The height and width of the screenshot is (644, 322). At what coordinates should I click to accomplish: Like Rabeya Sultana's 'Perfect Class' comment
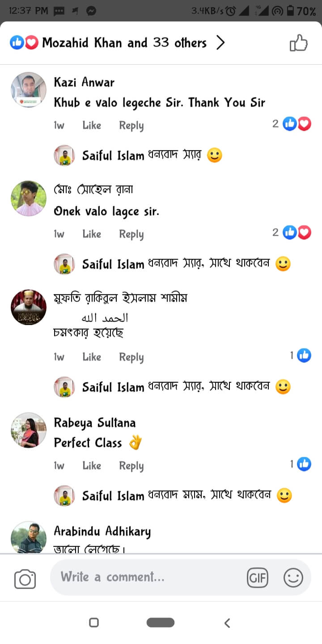click(92, 466)
